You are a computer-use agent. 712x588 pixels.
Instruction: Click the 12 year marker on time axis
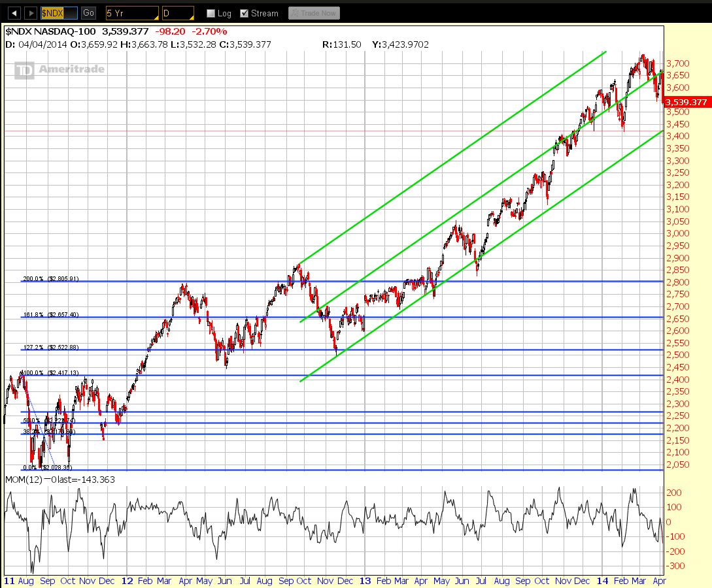tap(127, 581)
